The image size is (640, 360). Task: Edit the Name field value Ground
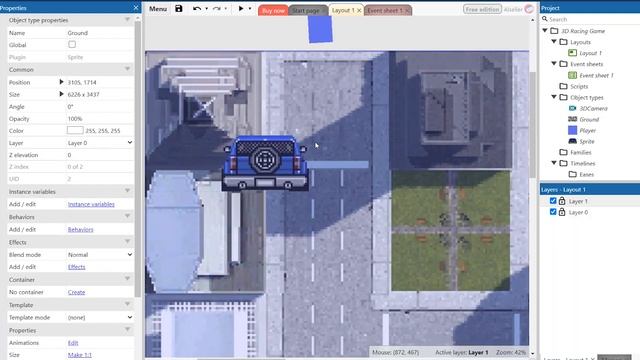coord(100,33)
